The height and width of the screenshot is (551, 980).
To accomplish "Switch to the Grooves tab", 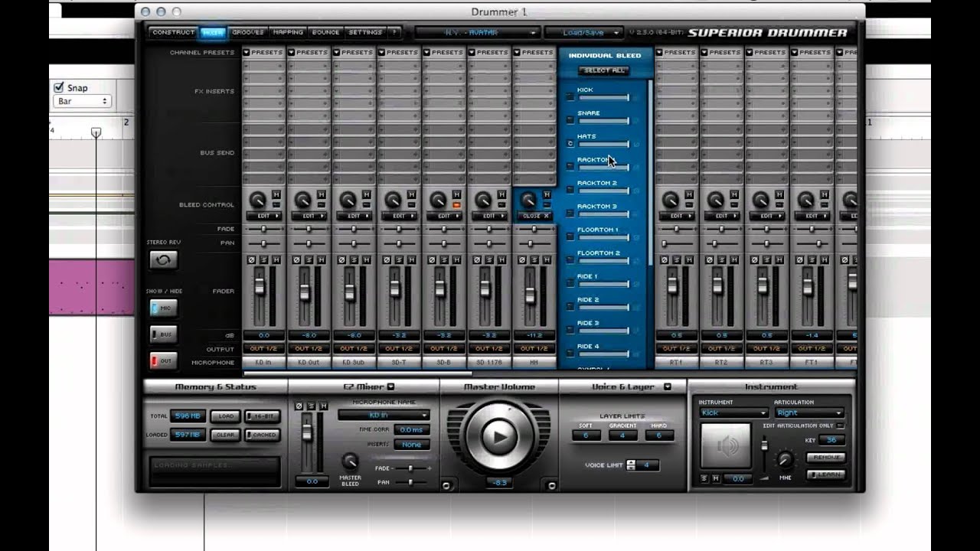I will 247,32.
